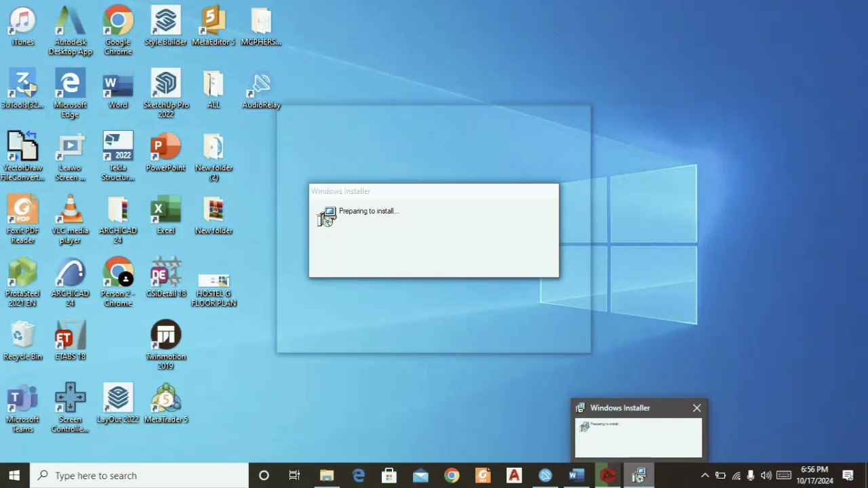Open Cortana from the taskbar

tap(264, 475)
